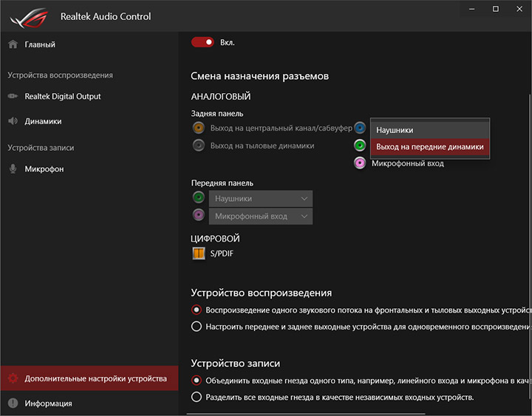
Task: Open the front panel Наушники dropdown
Action: [x=260, y=198]
